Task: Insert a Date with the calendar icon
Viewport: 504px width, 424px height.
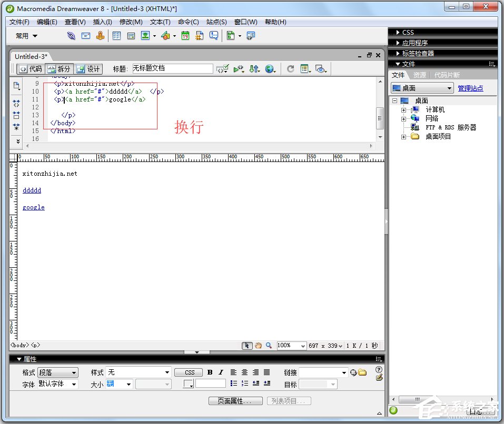Action: coord(185,36)
